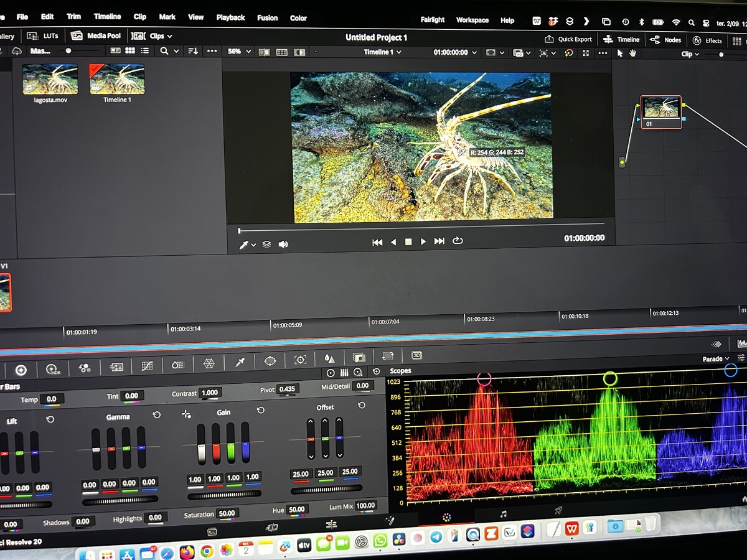Open the Playback menu
This screenshot has width=747, height=560.
tap(230, 17)
